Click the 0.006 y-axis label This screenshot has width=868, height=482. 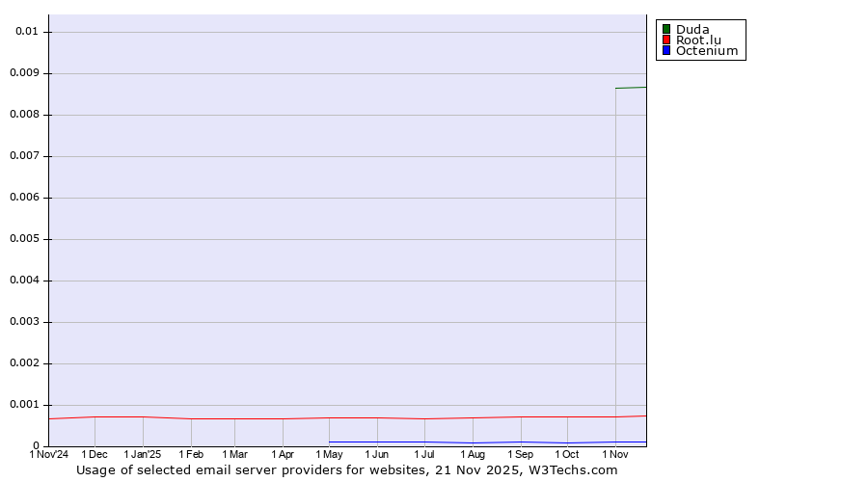tap(24, 198)
